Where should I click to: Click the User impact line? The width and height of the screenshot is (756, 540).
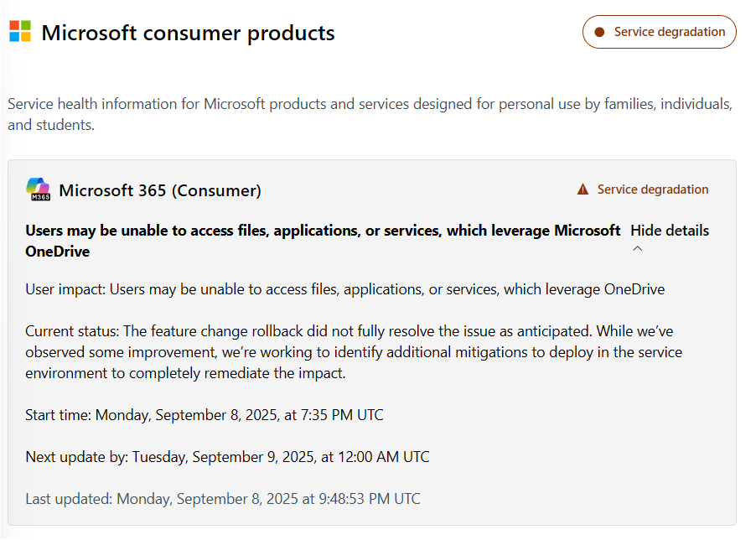(x=344, y=289)
